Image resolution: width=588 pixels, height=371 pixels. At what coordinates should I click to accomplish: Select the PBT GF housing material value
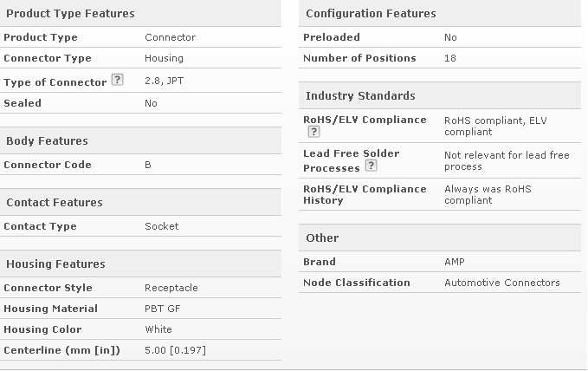click(x=160, y=309)
